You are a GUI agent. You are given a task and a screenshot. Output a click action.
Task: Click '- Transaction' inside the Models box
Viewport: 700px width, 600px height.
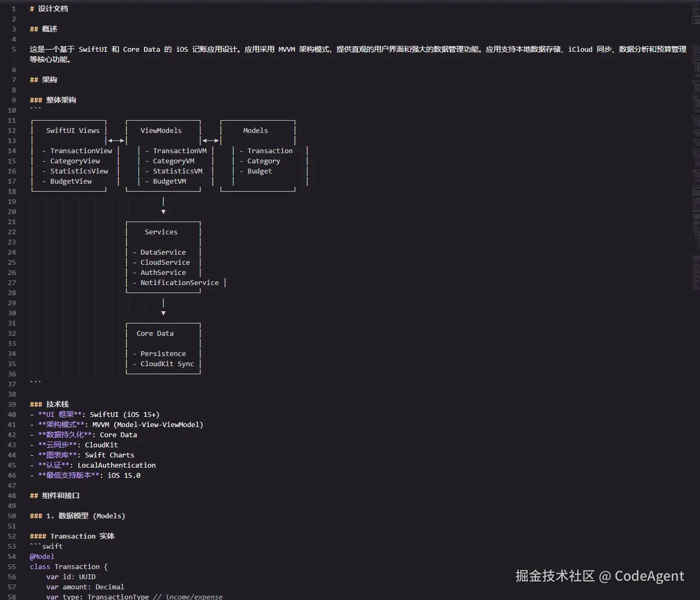[x=266, y=151]
